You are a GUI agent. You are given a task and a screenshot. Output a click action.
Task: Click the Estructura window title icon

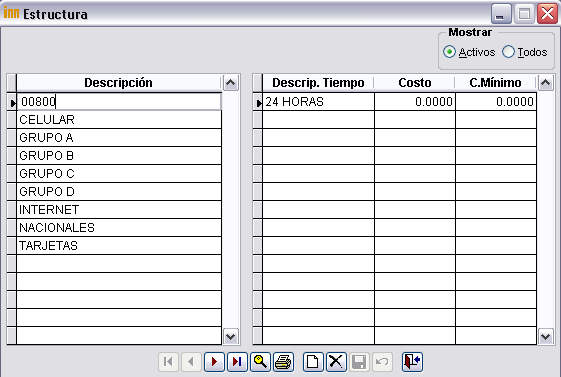click(11, 13)
